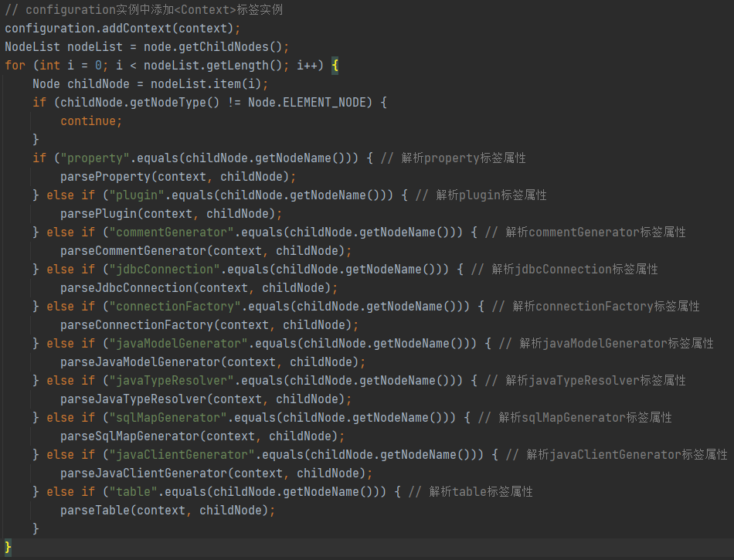Click the "javaClientGenerator" string literal

click(182, 455)
